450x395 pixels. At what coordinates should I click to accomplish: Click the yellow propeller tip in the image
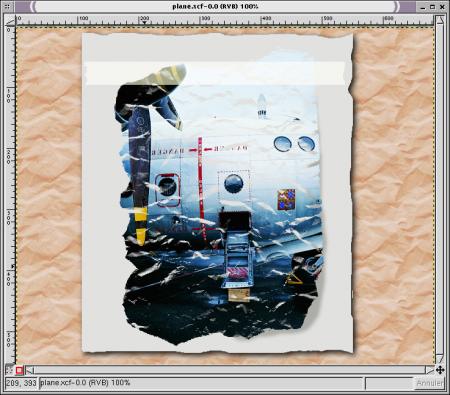pyautogui.click(x=141, y=224)
